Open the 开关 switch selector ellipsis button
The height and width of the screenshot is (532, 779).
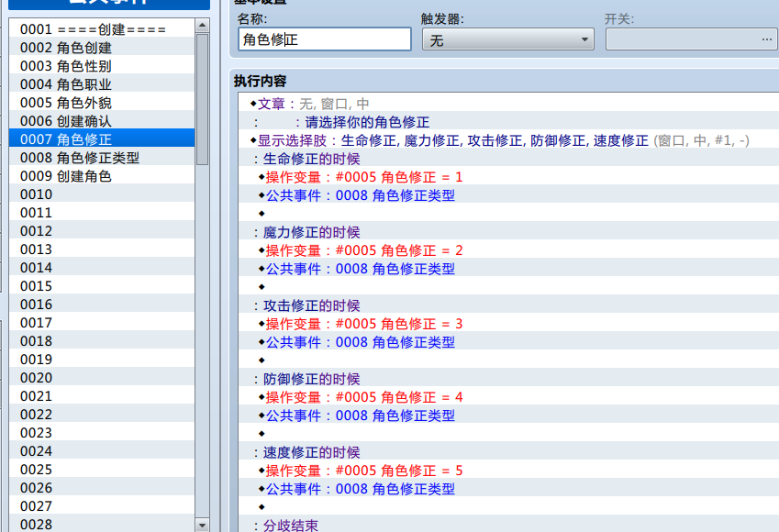pos(766,39)
